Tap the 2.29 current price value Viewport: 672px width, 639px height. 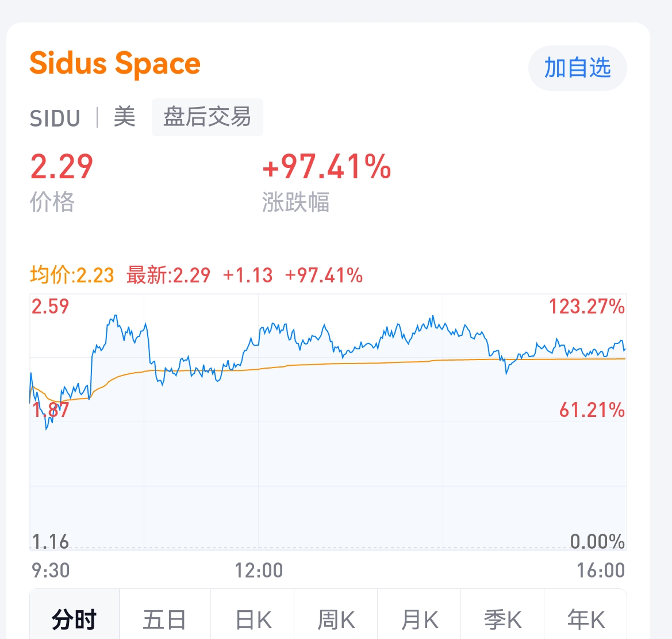62,167
